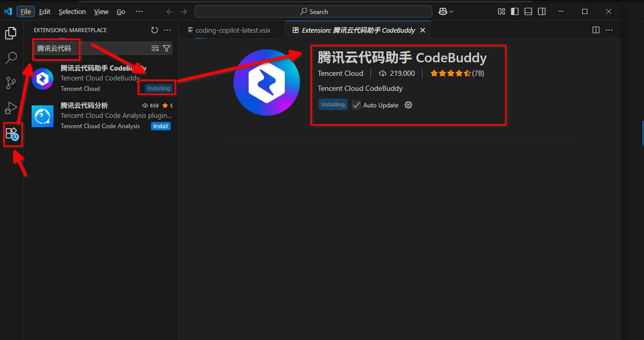This screenshot has height=340, width=644.
Task: Toggle the bottom panel layout button
Action: pyautogui.click(x=528, y=11)
